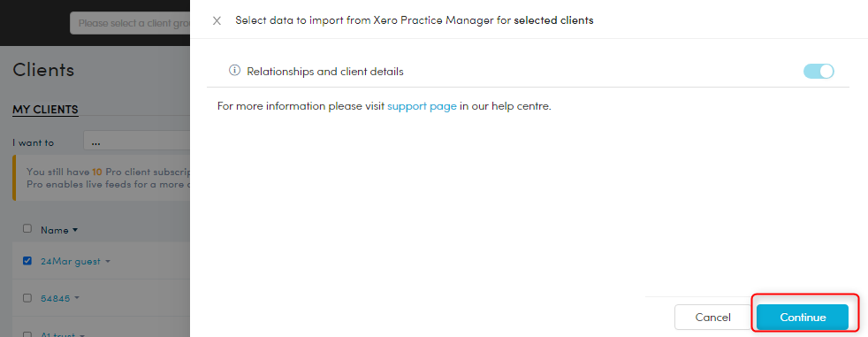Uncheck the 24Mar guest checkbox
868x337 pixels.
click(x=27, y=261)
